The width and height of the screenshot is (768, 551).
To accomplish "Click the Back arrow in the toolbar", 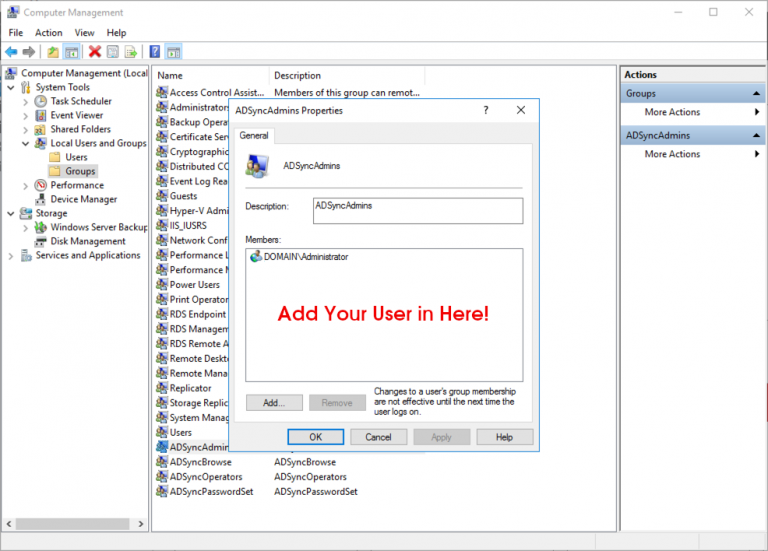I will pyautogui.click(x=11, y=52).
